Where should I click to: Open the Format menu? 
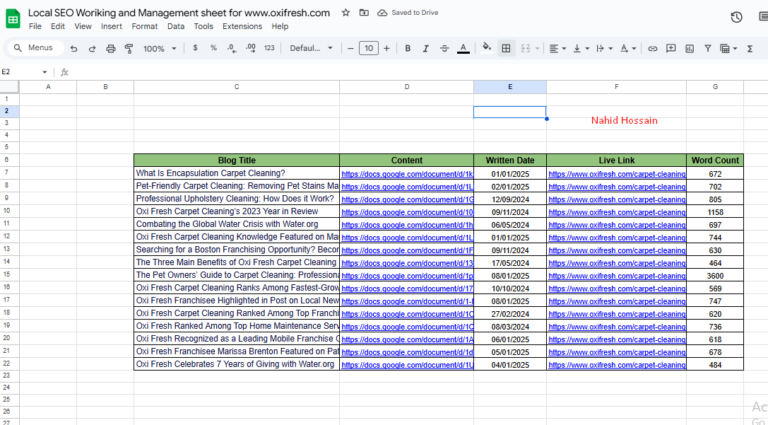144,26
